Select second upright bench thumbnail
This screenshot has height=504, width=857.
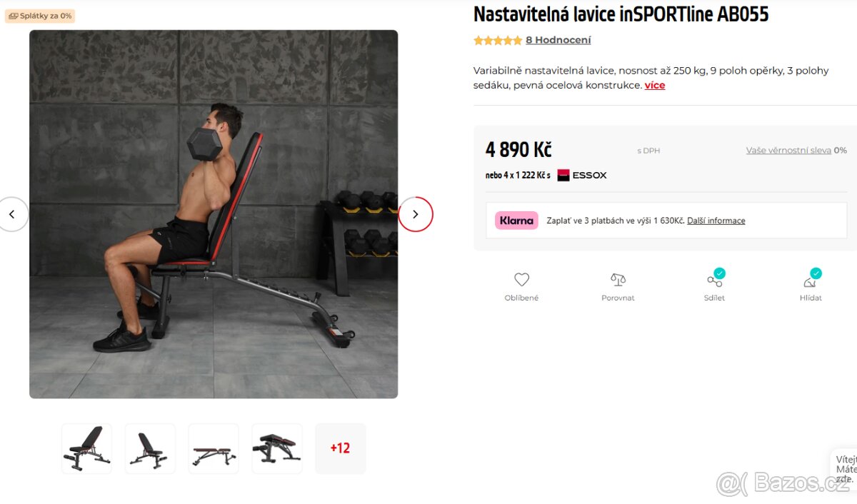click(150, 448)
